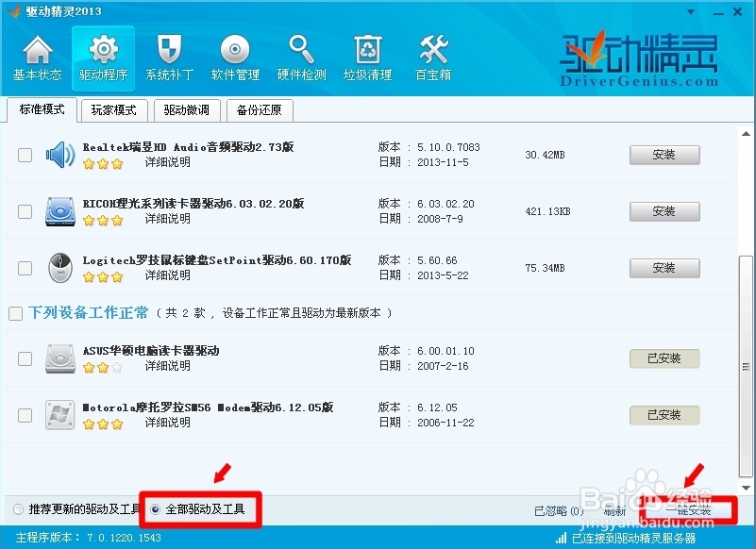756x549 pixels.
Task: Click the ASUS driver two-star rating
Action: (103, 368)
